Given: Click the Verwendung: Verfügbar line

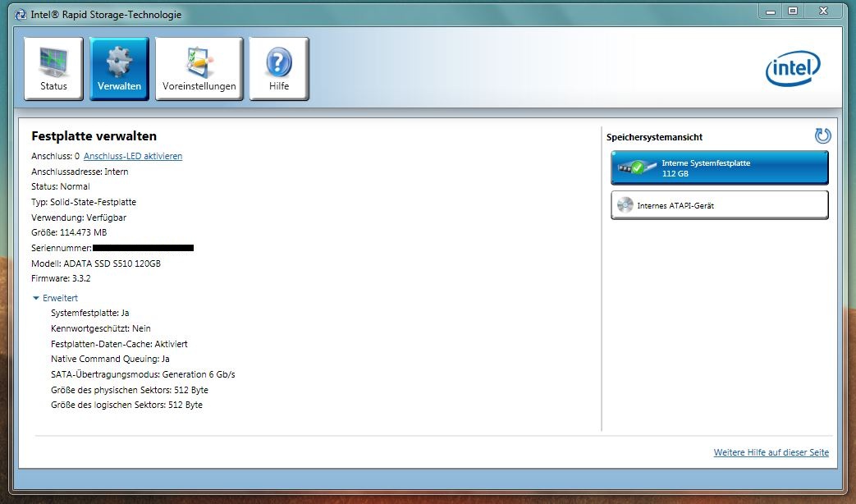Looking at the screenshot, I should pos(79,218).
